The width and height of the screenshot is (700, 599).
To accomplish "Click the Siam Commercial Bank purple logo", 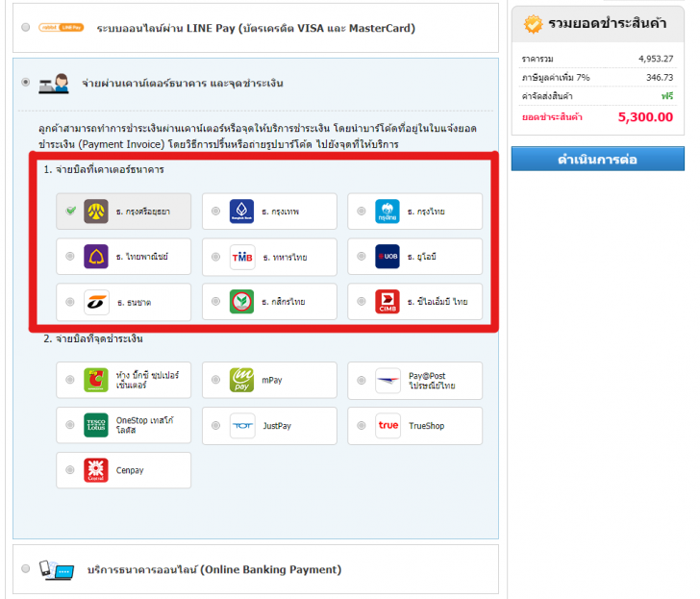I will pyautogui.click(x=96, y=256).
